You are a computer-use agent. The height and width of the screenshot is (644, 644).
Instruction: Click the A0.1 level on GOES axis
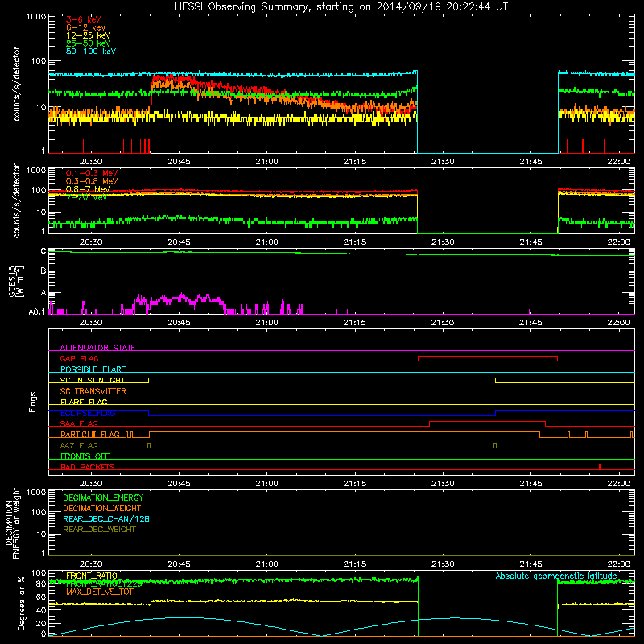pos(37,312)
